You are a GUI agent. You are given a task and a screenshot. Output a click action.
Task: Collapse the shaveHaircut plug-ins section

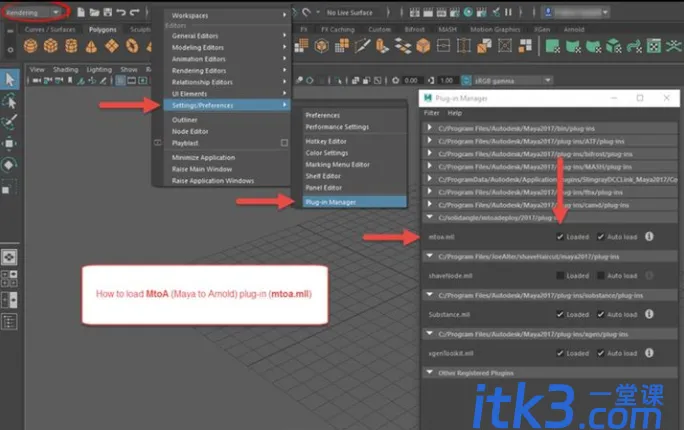429,256
